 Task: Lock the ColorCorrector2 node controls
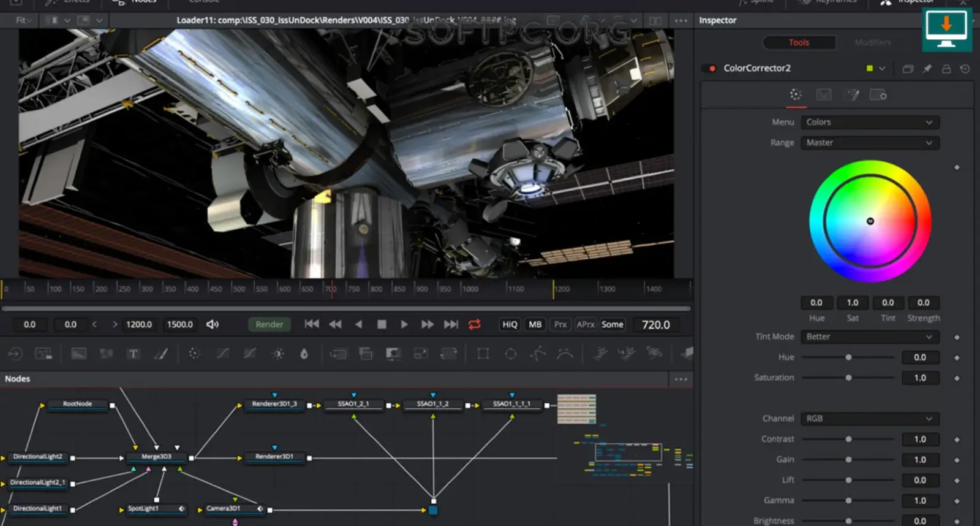(x=946, y=69)
